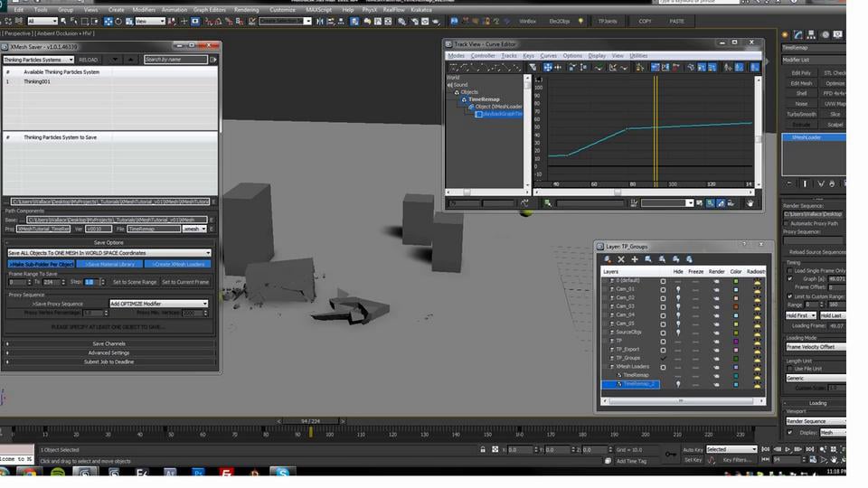This screenshot has height=488, width=868.
Task: Click the Cam_03 layer color swatch
Action: [736, 306]
